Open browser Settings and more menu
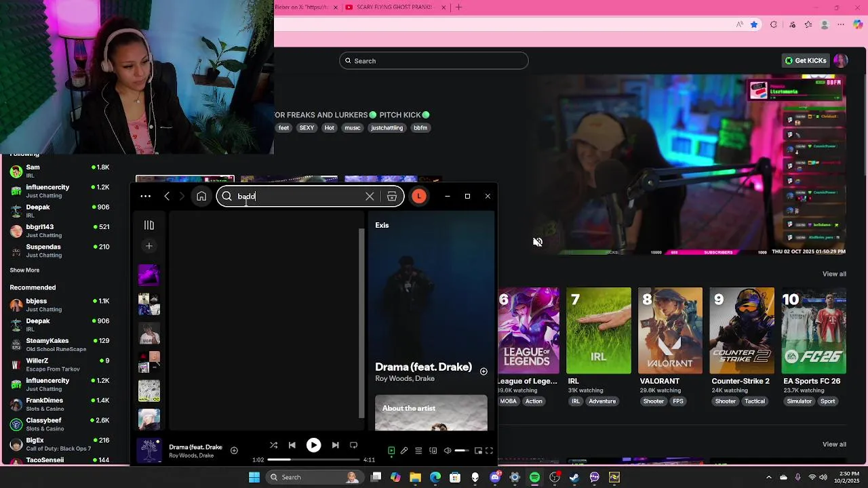 point(841,25)
